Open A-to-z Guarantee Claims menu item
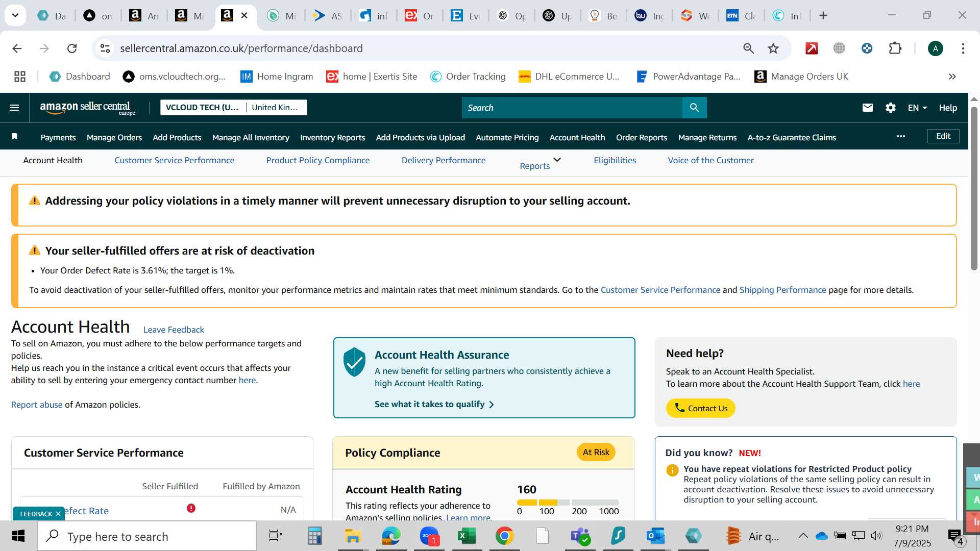980x551 pixels. point(791,137)
